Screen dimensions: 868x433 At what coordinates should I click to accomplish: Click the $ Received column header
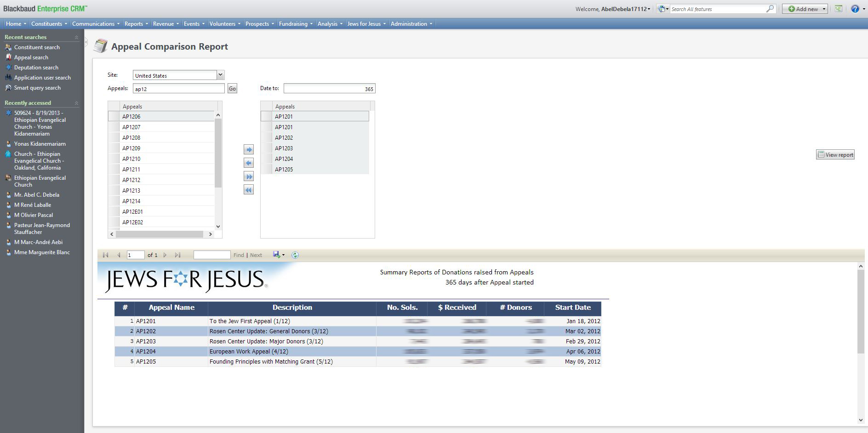point(457,308)
